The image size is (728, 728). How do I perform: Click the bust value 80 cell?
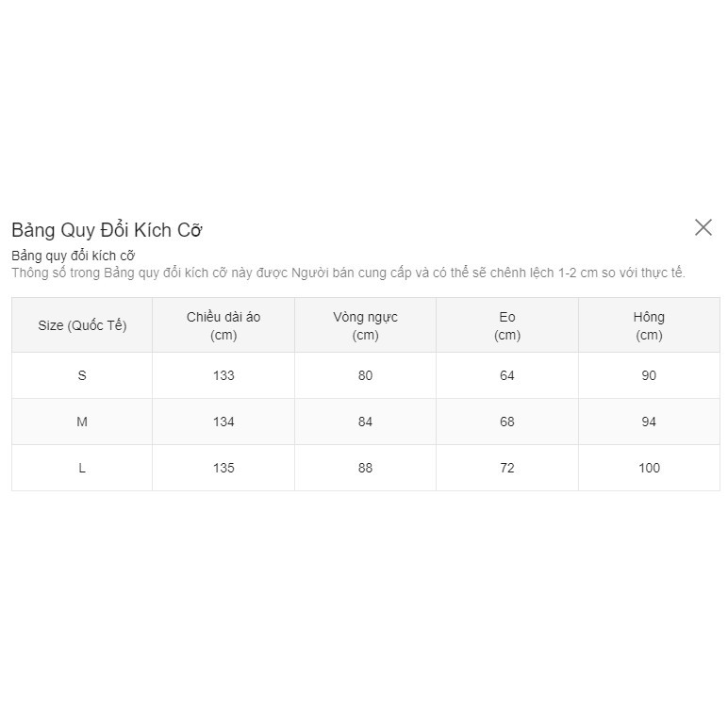click(365, 375)
